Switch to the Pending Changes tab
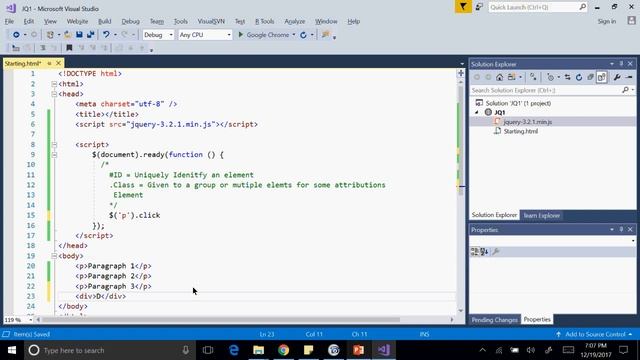The width and height of the screenshot is (640, 360). coord(494,320)
